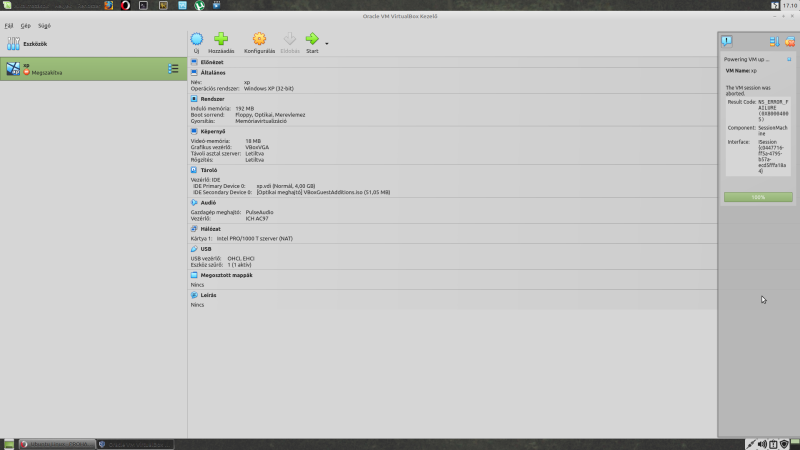Image resolution: width=800 pixels, height=450 pixels.
Task: Click the Előnézet section icon
Action: point(194,62)
